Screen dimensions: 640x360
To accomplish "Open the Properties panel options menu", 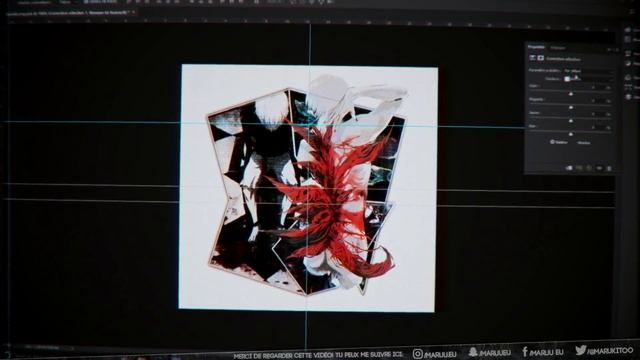I will point(616,49).
